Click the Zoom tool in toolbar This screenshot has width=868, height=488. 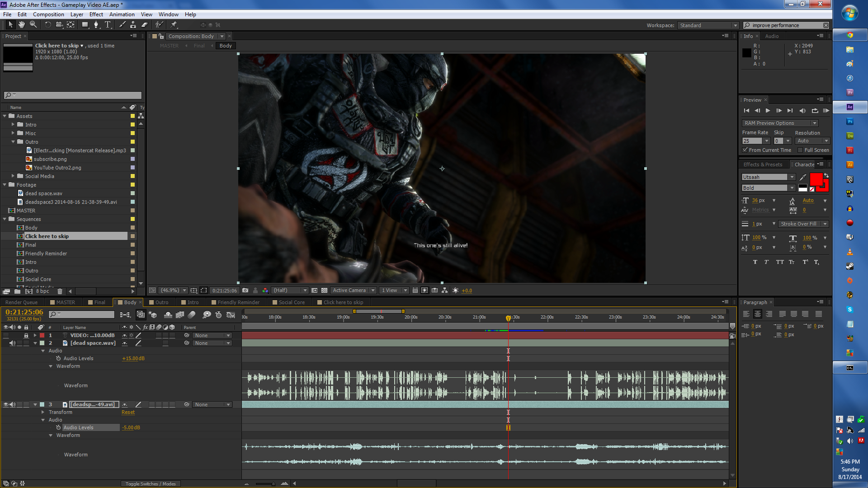point(33,24)
